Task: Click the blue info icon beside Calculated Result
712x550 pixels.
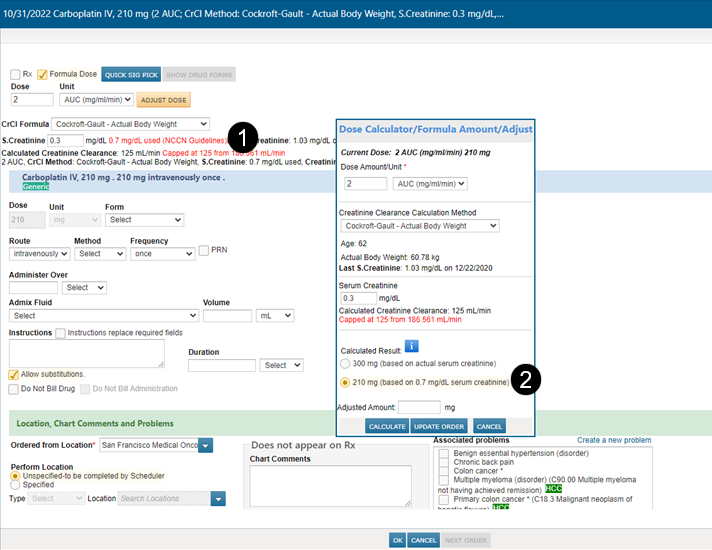Action: point(411,347)
